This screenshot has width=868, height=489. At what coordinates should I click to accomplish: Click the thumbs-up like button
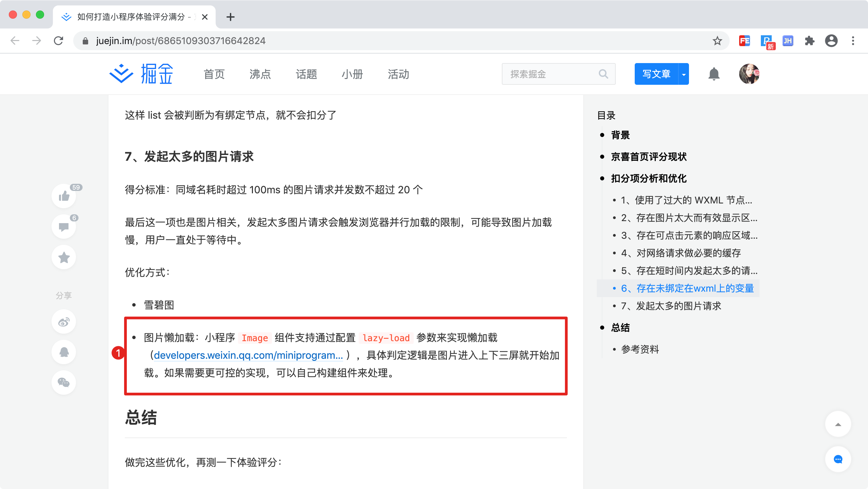[64, 196]
